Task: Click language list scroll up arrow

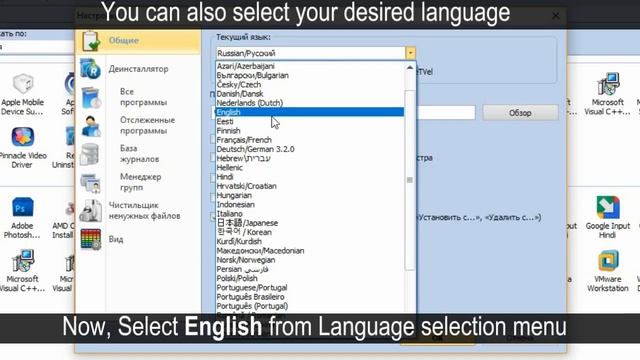Action: pyautogui.click(x=410, y=67)
